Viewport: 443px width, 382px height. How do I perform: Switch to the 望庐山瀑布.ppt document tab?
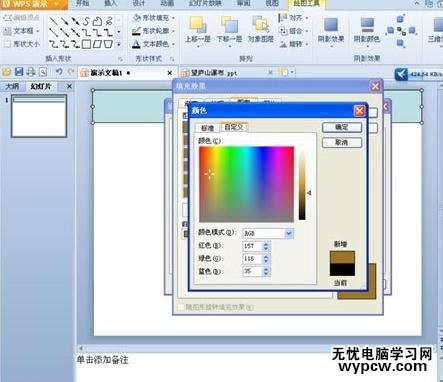coord(227,73)
